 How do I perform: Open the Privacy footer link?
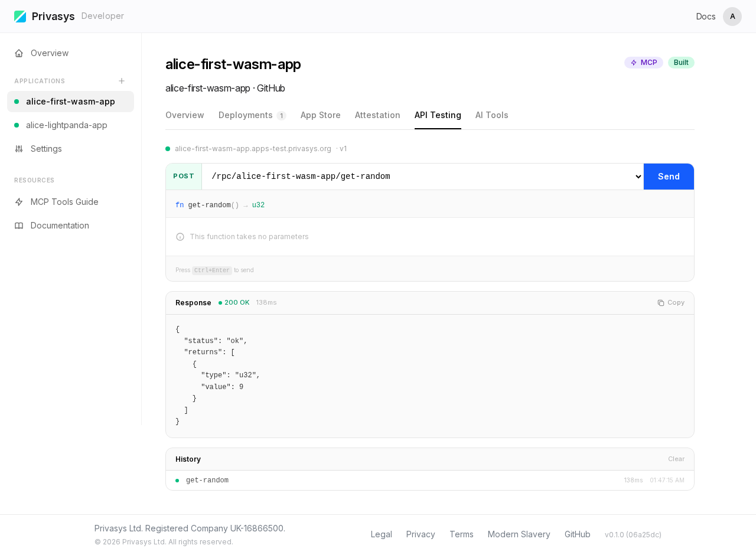tap(420, 534)
